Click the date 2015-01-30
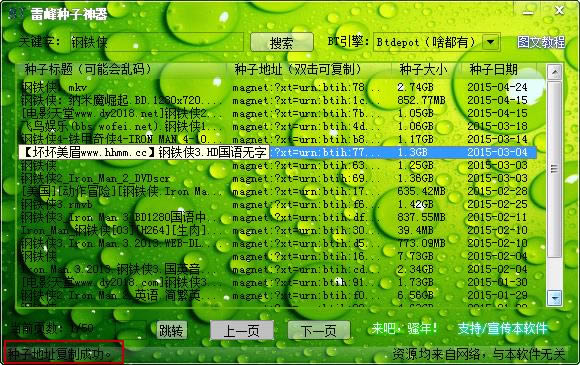580x365 pixels. pyautogui.click(x=497, y=283)
